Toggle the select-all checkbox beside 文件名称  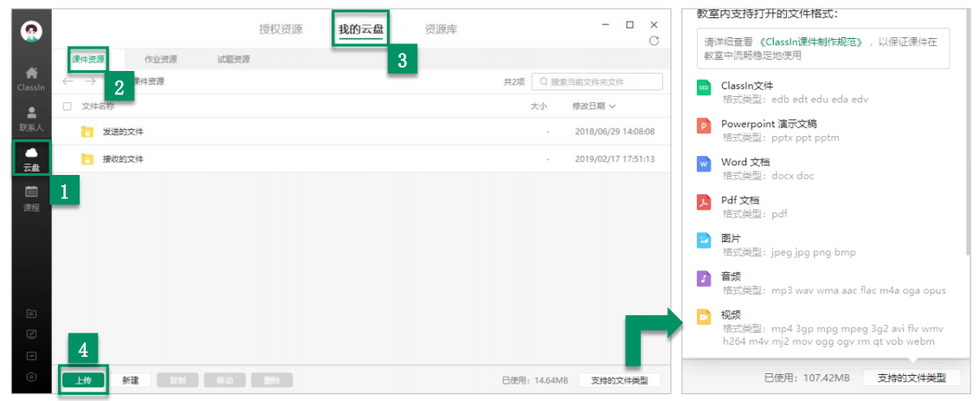coord(68,107)
